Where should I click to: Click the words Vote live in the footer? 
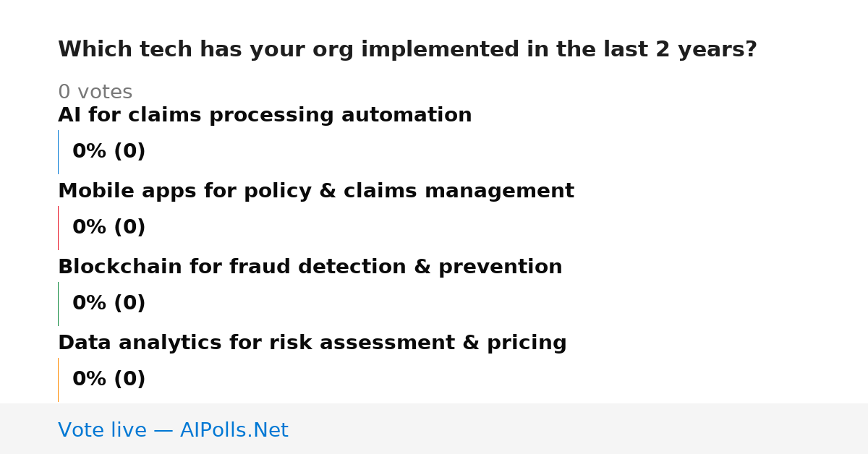coord(102,430)
